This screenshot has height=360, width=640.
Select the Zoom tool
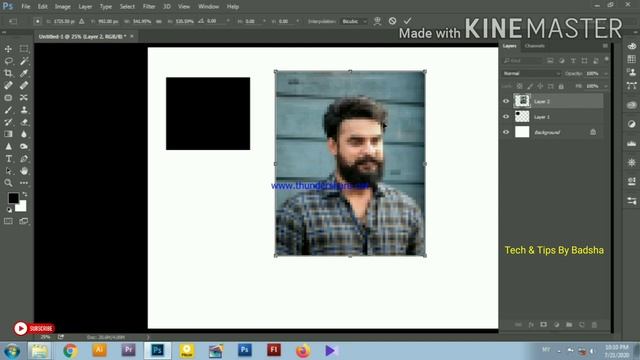tap(8, 183)
